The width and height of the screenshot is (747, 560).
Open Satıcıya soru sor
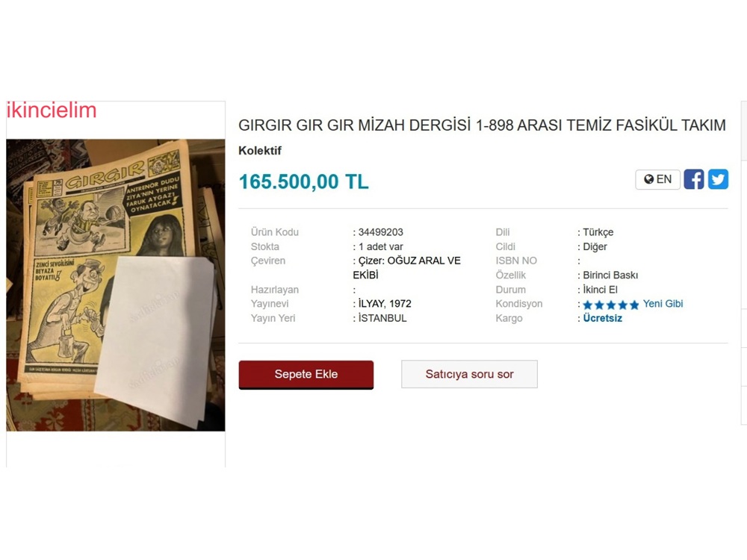[469, 374]
